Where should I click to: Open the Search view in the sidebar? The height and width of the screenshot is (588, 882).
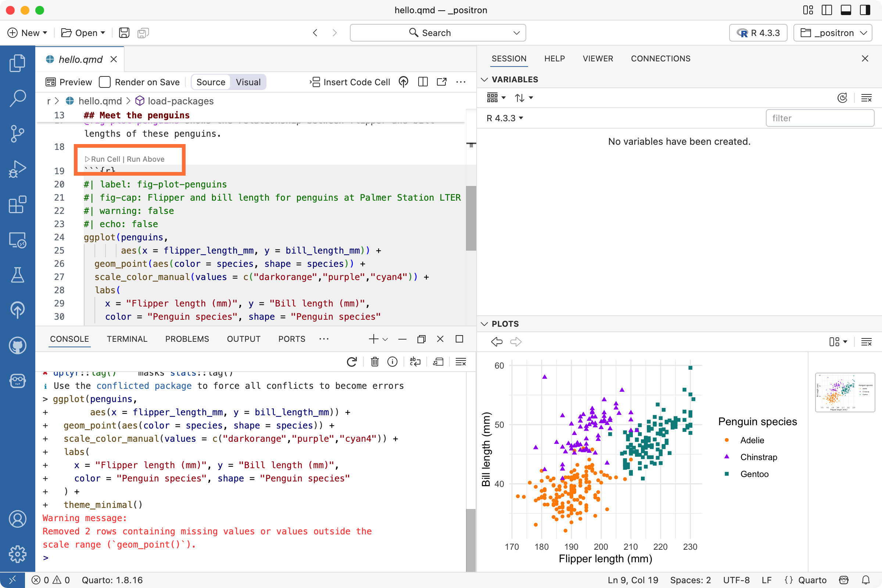(x=17, y=98)
